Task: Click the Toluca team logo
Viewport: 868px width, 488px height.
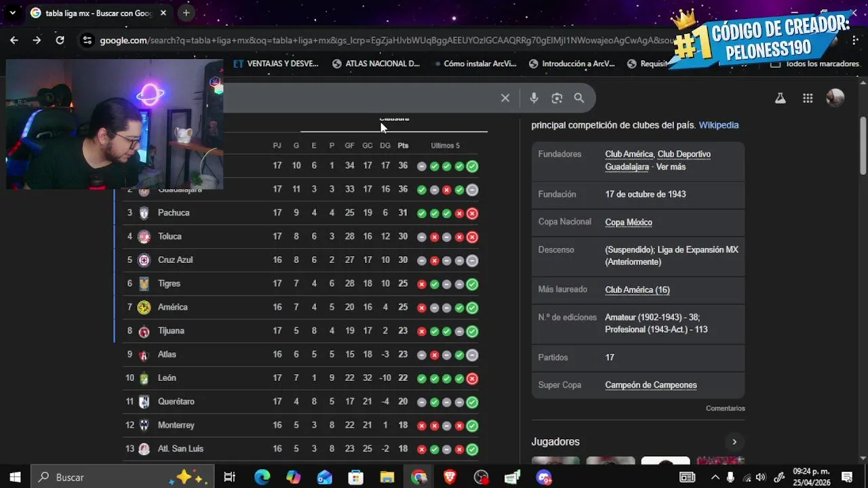Action: (144, 237)
